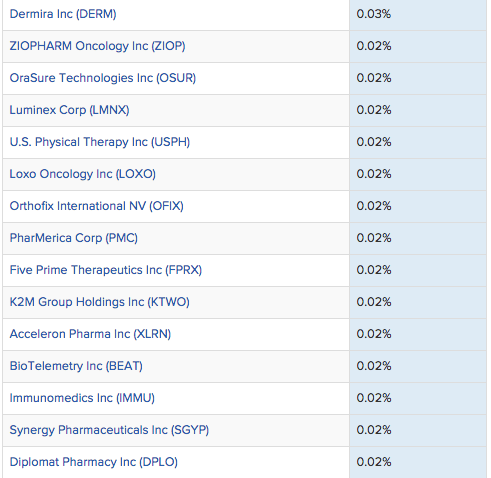Open Synergy Pharmaceuticals Inc (SGYP) link

point(109,430)
